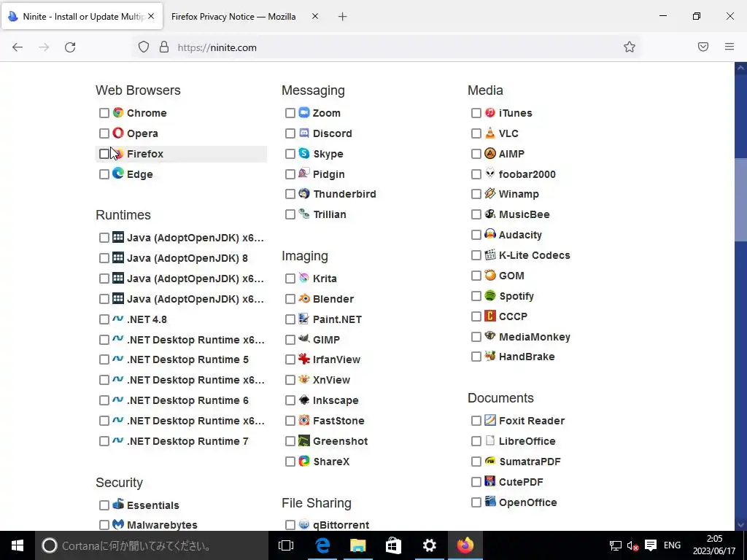Switch to Firefox Privacy Notice tab

(x=233, y=17)
